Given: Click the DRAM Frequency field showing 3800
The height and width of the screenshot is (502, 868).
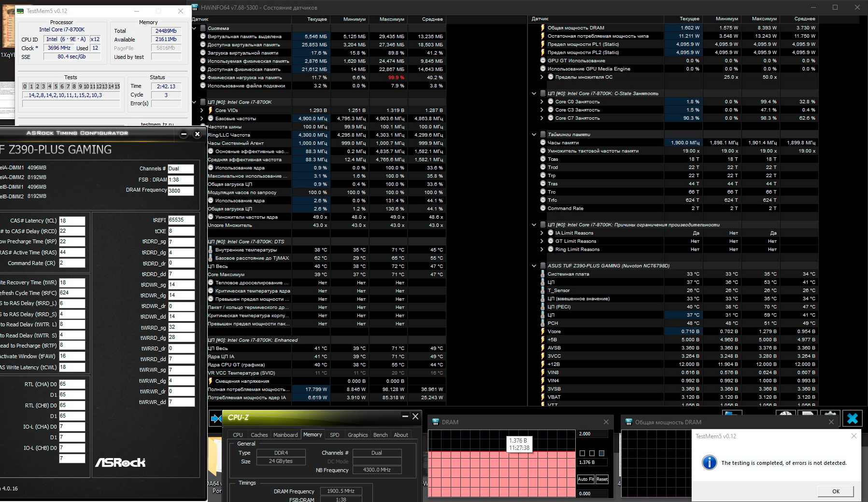Looking at the screenshot, I should click(x=181, y=191).
